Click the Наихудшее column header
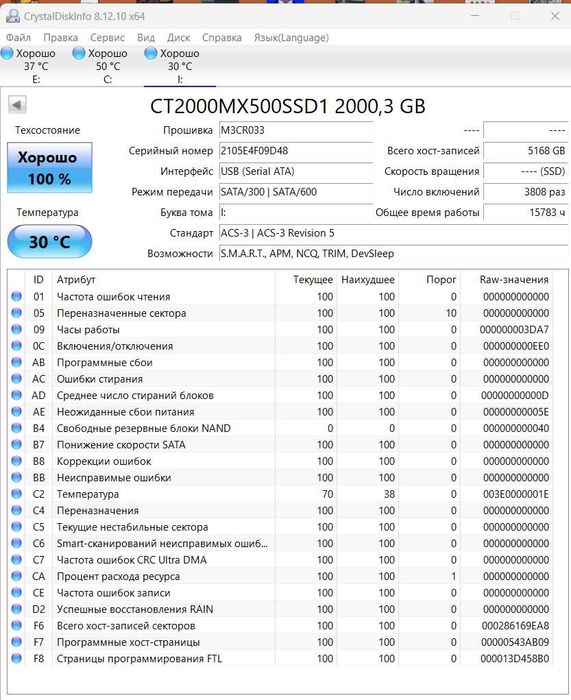This screenshot has height=700, width=571. click(367, 279)
